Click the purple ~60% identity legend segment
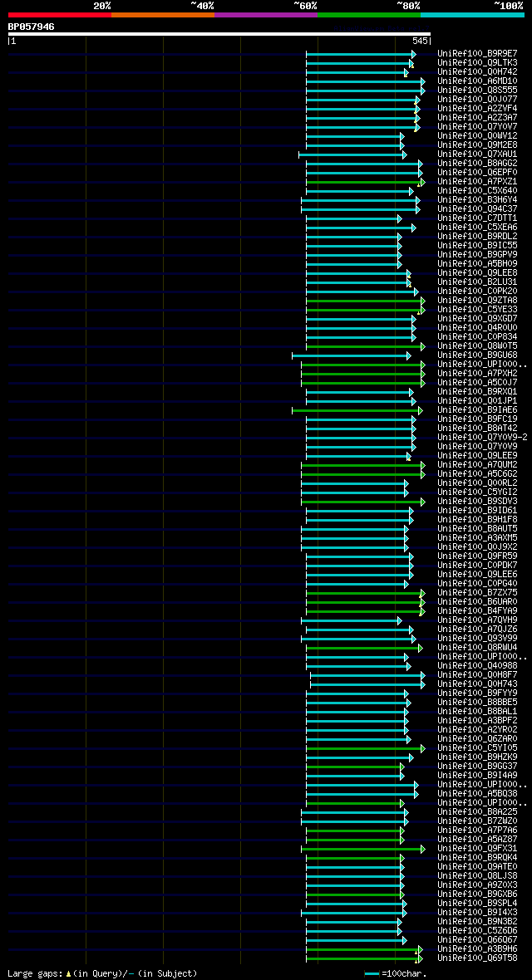This screenshot has height=980, width=532. [x=266, y=14]
